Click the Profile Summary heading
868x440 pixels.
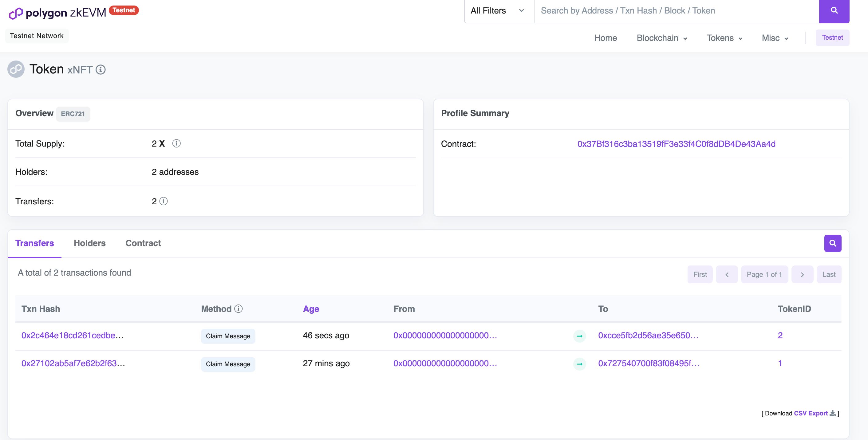(x=475, y=113)
